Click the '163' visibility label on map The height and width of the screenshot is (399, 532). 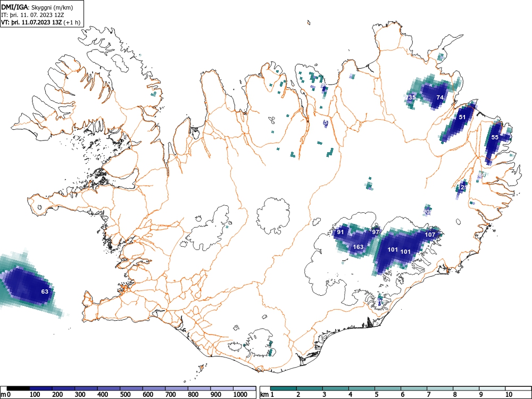pos(358,247)
